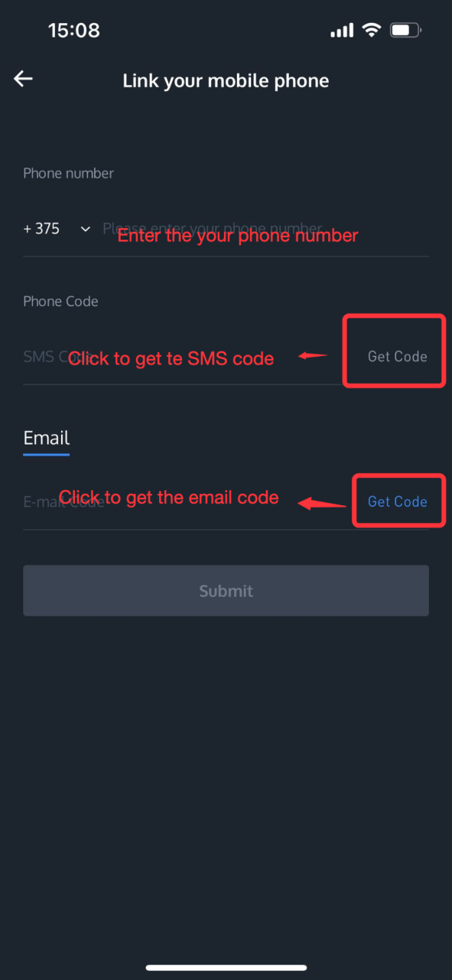Tap the Phone number label
Image resolution: width=452 pixels, height=980 pixels.
point(68,173)
